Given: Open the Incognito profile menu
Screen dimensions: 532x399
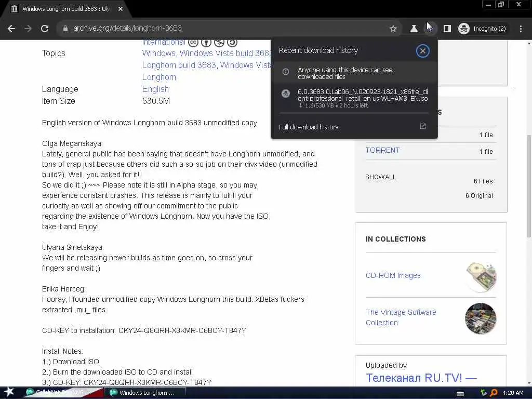Looking at the screenshot, I should tap(483, 29).
